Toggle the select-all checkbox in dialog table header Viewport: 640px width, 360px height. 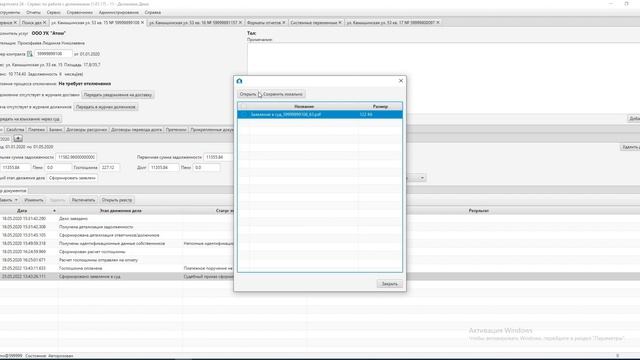(244, 107)
